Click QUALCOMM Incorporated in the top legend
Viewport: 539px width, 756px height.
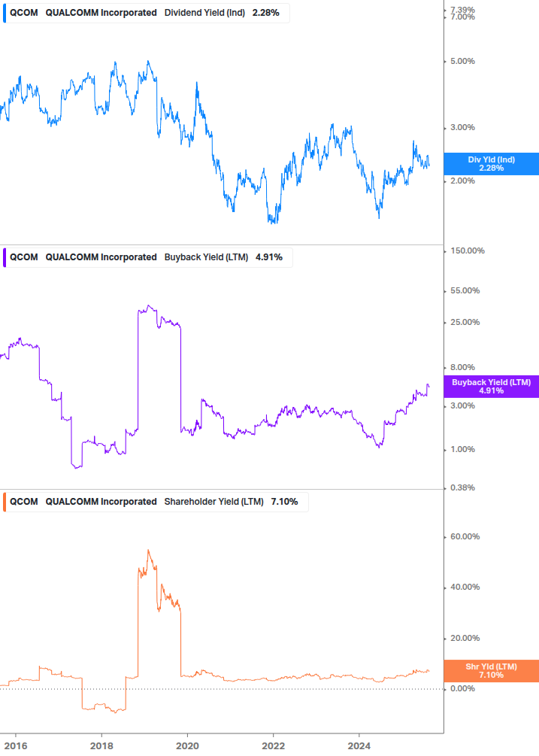click(x=101, y=13)
